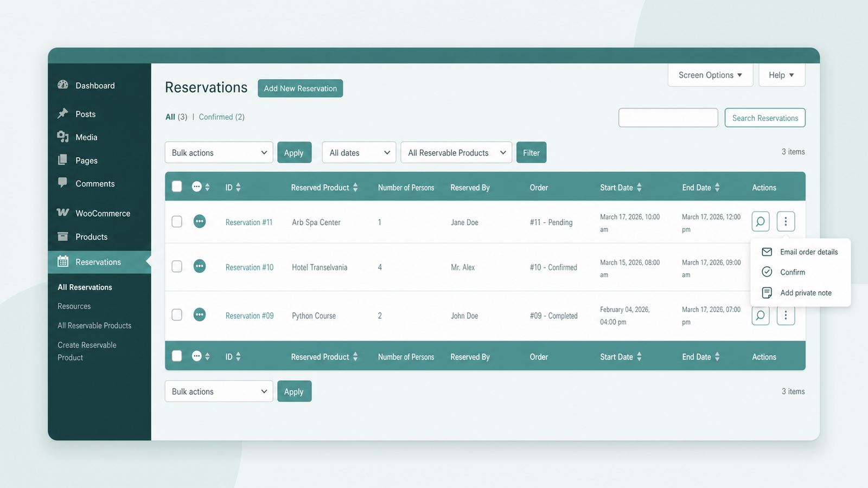Check the Reservation #11 row checkbox

[177, 221]
